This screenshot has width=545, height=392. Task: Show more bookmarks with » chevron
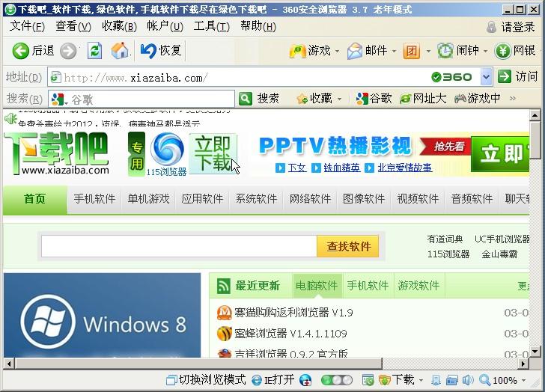click(512, 99)
